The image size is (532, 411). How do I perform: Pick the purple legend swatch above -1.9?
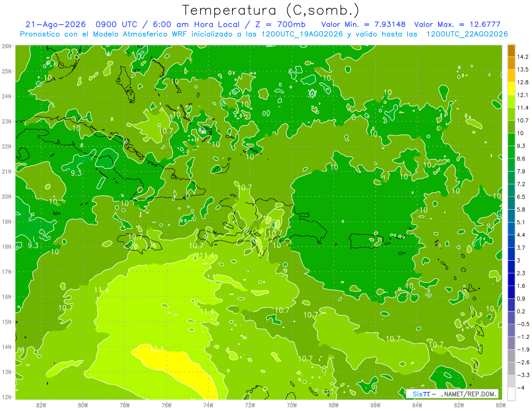point(511,343)
